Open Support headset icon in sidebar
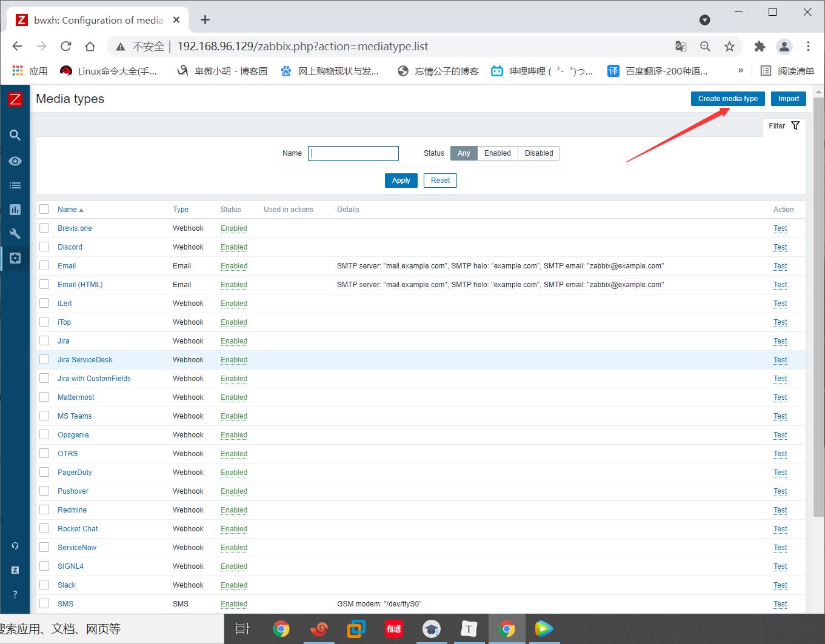The image size is (825, 644). 15,546
